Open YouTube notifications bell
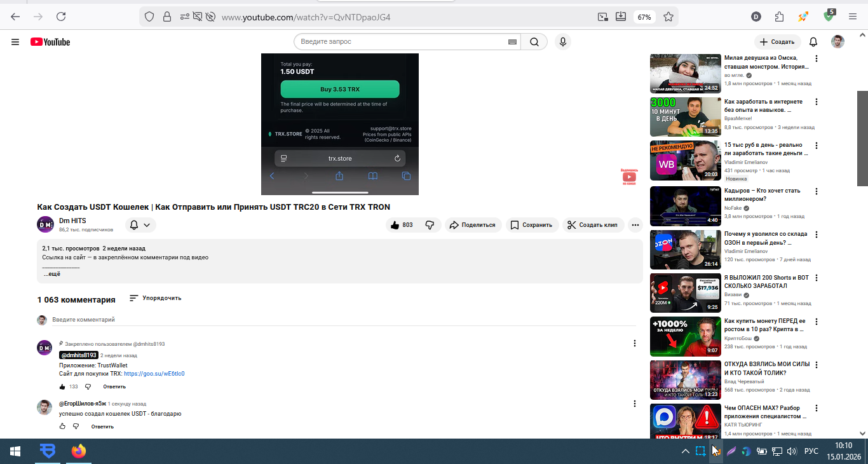868x464 pixels. (x=813, y=42)
